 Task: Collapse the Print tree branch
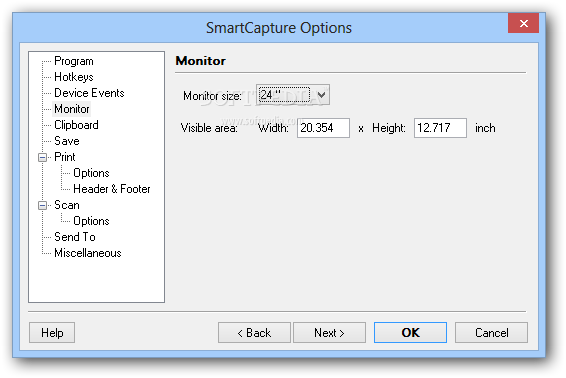(x=43, y=157)
